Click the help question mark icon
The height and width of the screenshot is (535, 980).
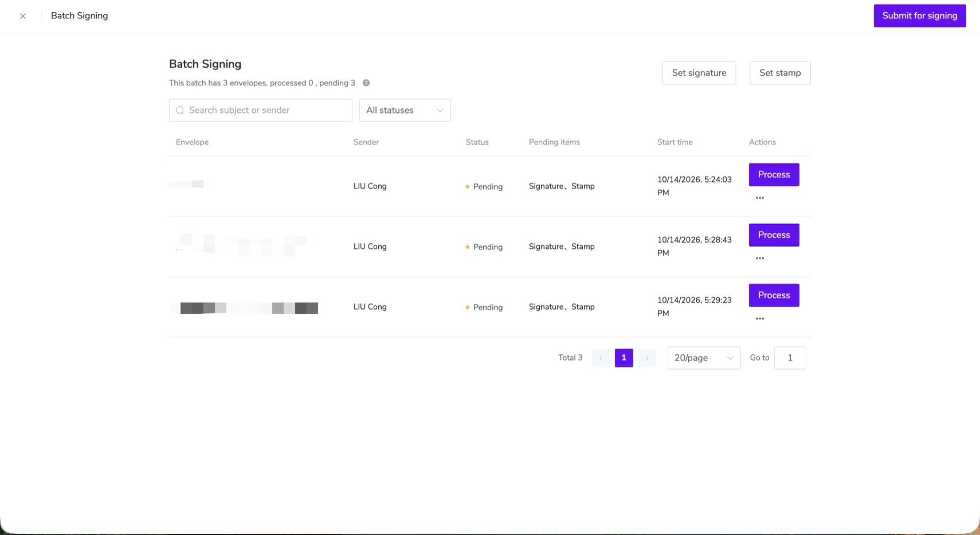(366, 83)
